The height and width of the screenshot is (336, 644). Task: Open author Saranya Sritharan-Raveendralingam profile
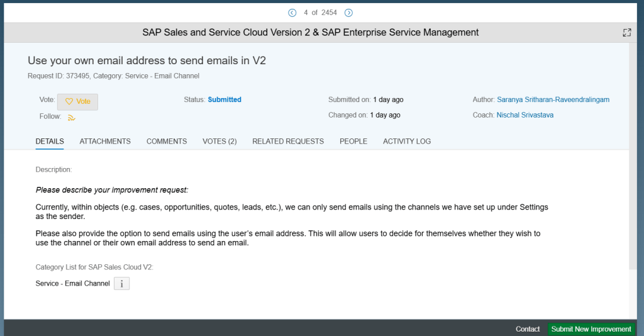pyautogui.click(x=553, y=99)
